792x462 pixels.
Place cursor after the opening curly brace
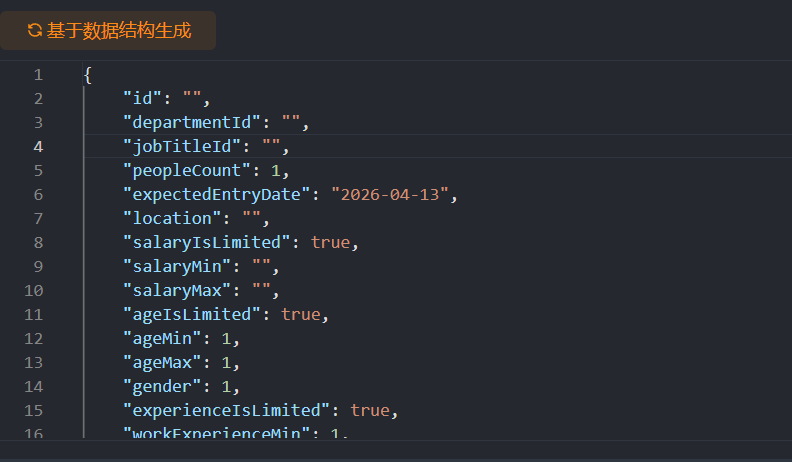[x=93, y=74]
